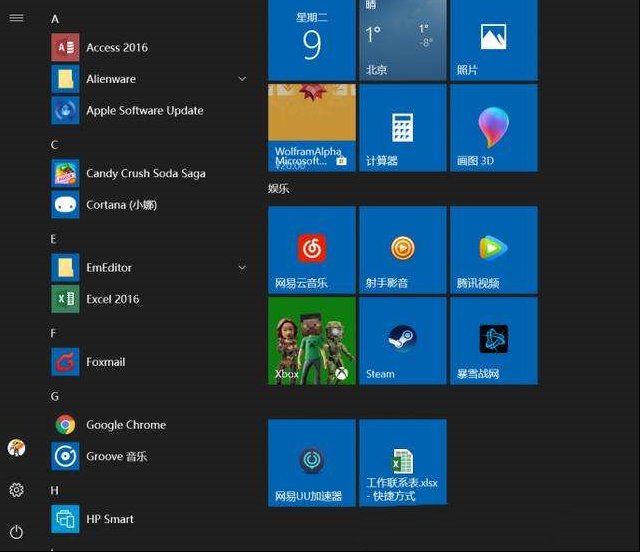Launch the Steam tile
Image resolution: width=640 pixels, height=552 pixels.
point(403,341)
